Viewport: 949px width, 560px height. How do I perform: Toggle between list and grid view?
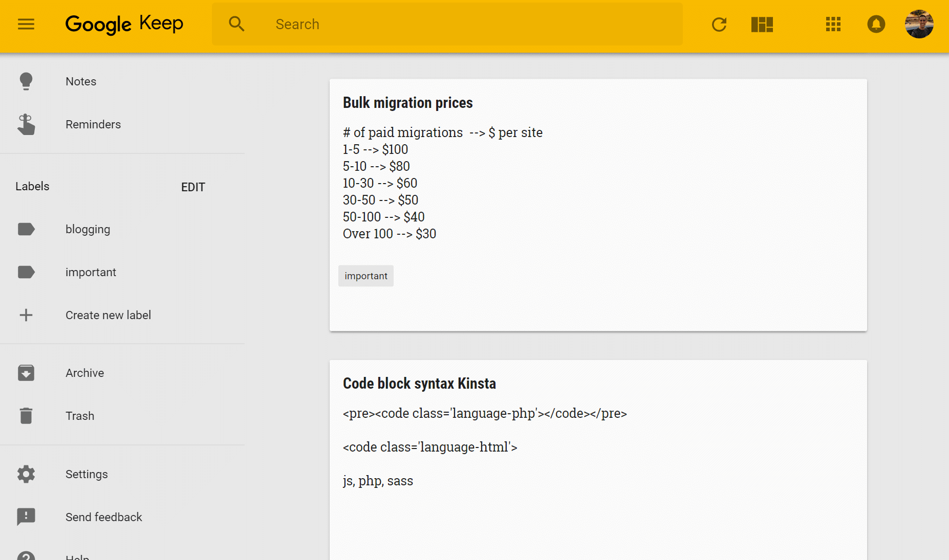point(761,24)
